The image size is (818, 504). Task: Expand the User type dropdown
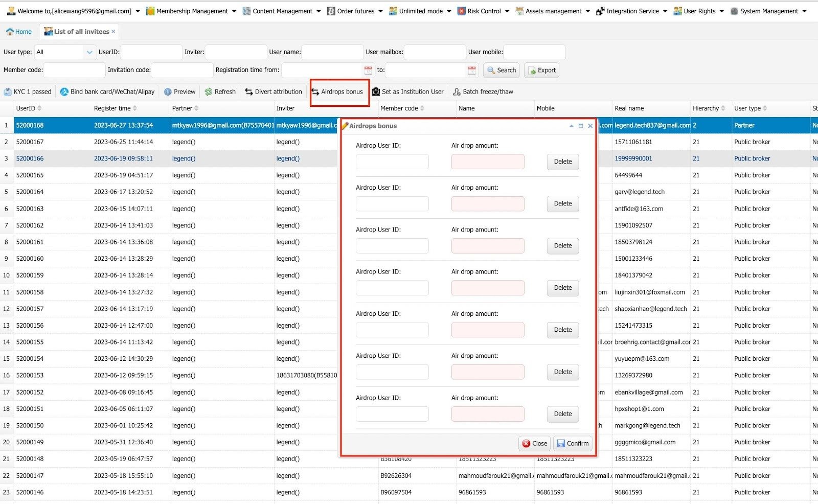(x=89, y=52)
